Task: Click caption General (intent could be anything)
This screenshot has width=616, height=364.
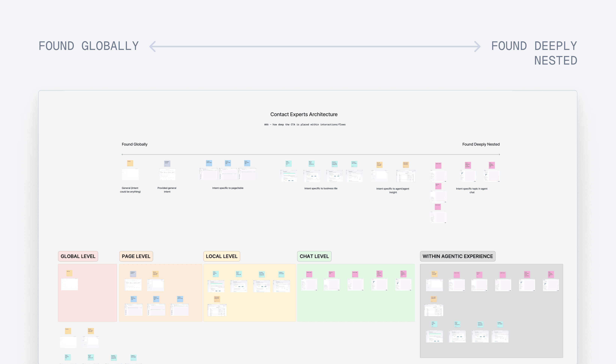Action: coord(130,190)
